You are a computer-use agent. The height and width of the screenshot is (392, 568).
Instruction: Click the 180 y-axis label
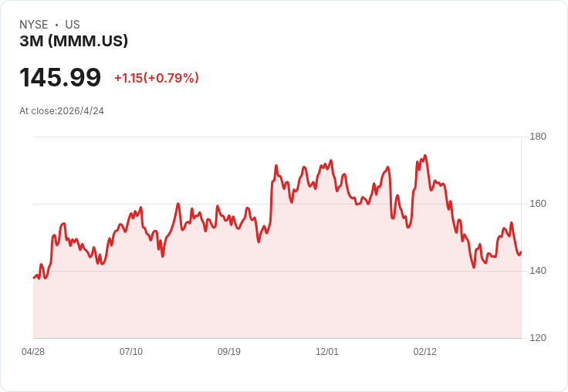coord(538,137)
